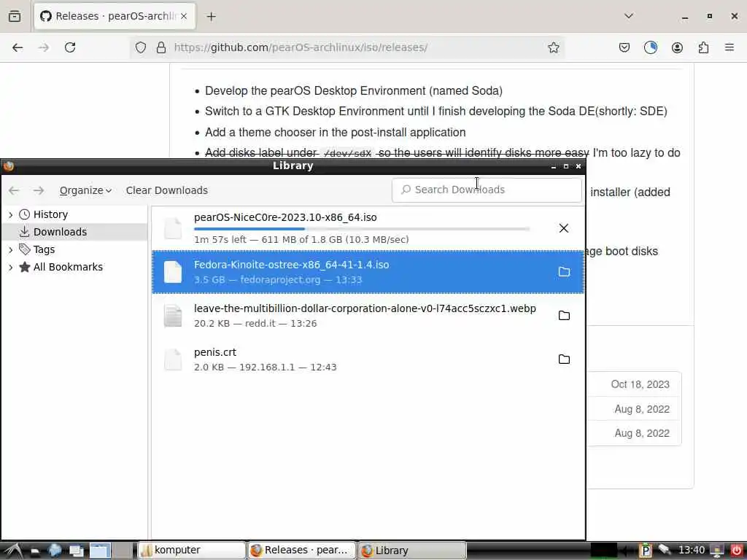
Task: Click Clear Downloads button
Action: tap(167, 190)
